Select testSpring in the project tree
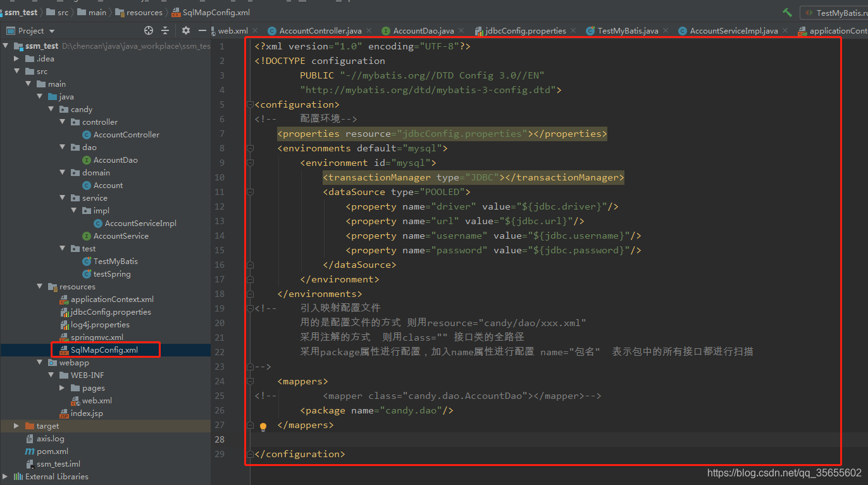 click(112, 274)
